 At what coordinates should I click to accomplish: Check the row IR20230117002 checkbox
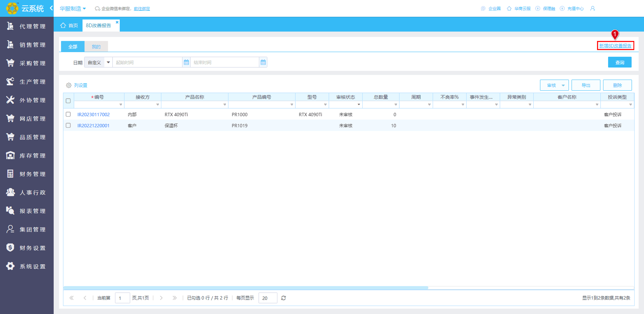coord(68,114)
